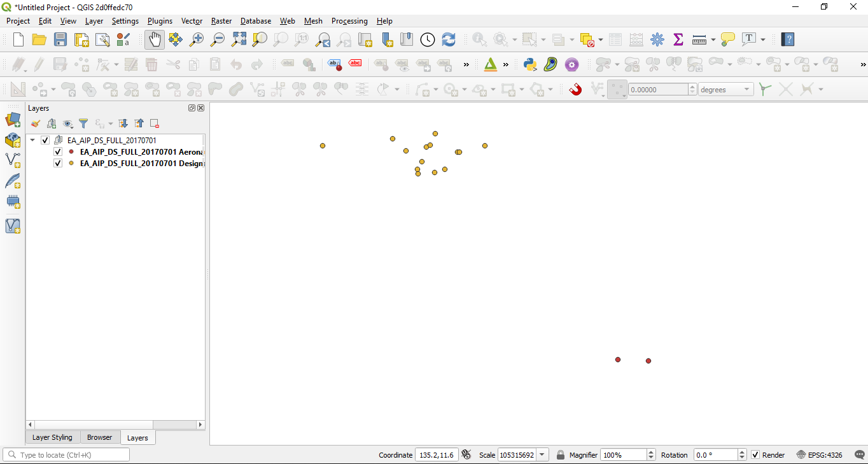Open the Scale dropdown in the status bar
Screen dimensions: 868x464
pos(540,454)
